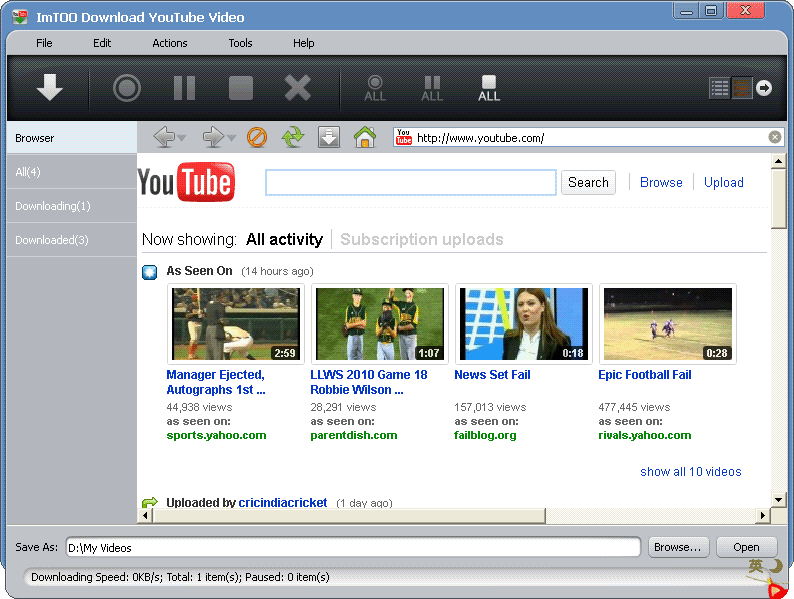794x599 pixels.
Task: Clear the address bar with X icon
Action: [774, 137]
